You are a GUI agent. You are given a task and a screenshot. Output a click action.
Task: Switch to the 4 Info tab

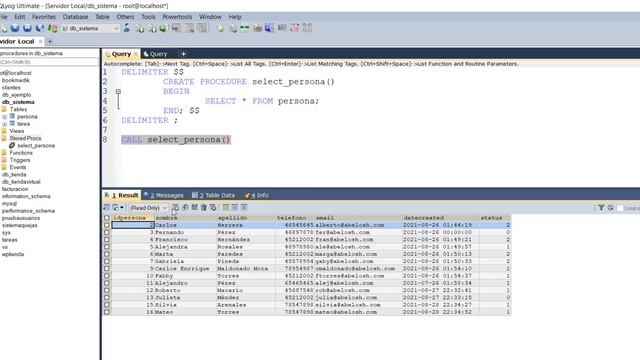(x=257, y=195)
